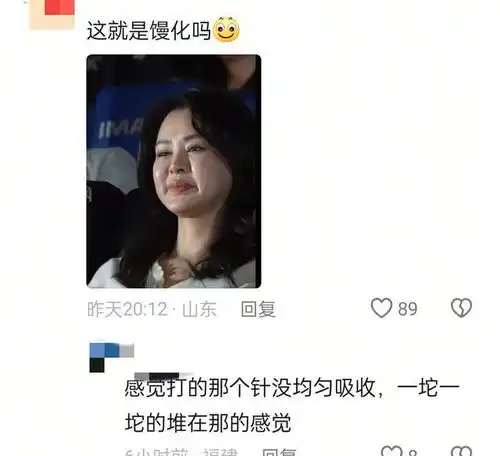Image resolution: width=500 pixels, height=456 pixels.
Task: Tap the 89 like count
Action: [x=407, y=309]
